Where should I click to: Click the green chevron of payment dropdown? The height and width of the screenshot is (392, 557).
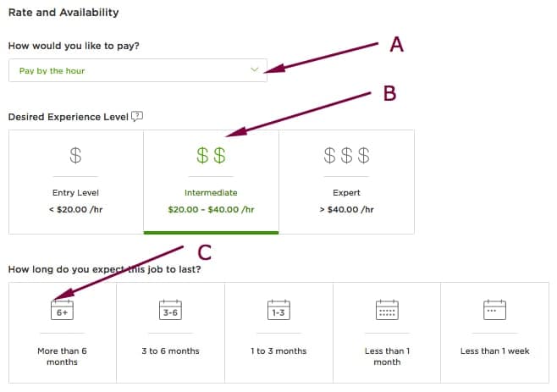(x=254, y=70)
